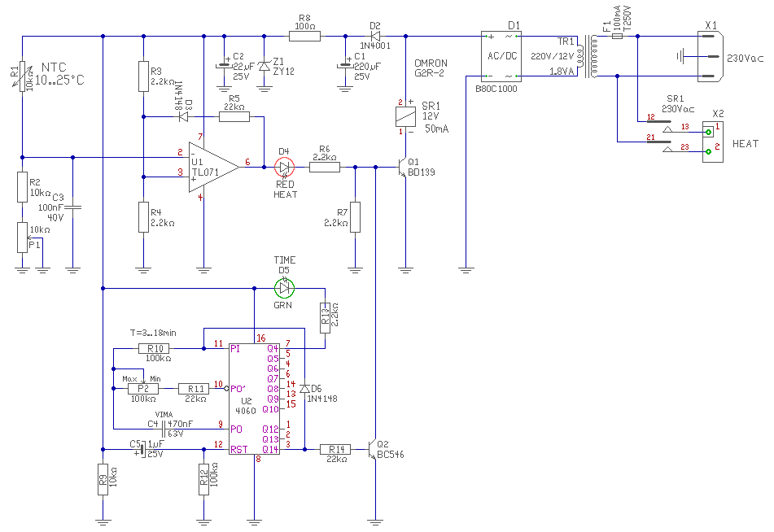Select the P2 100kΩ timing potentiometer
This screenshot has height=532, width=774.
(143, 389)
